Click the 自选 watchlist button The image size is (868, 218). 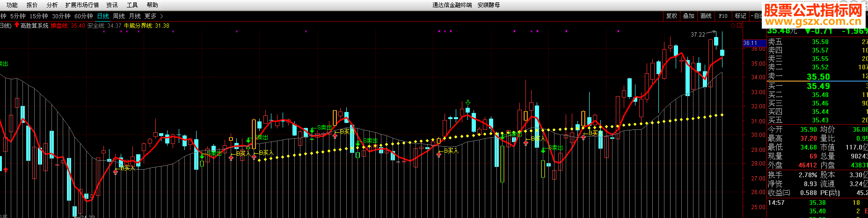[x=756, y=16]
